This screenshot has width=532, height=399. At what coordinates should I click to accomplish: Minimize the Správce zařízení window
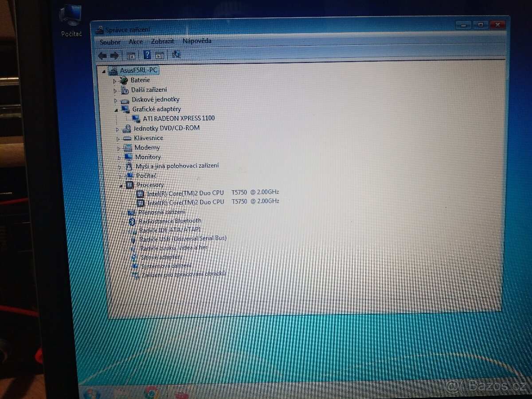[x=464, y=25]
